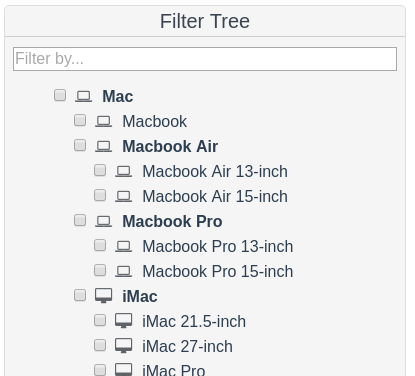Select the iMac 21.5-inch label
Image resolution: width=415 pixels, height=376 pixels.
(194, 321)
